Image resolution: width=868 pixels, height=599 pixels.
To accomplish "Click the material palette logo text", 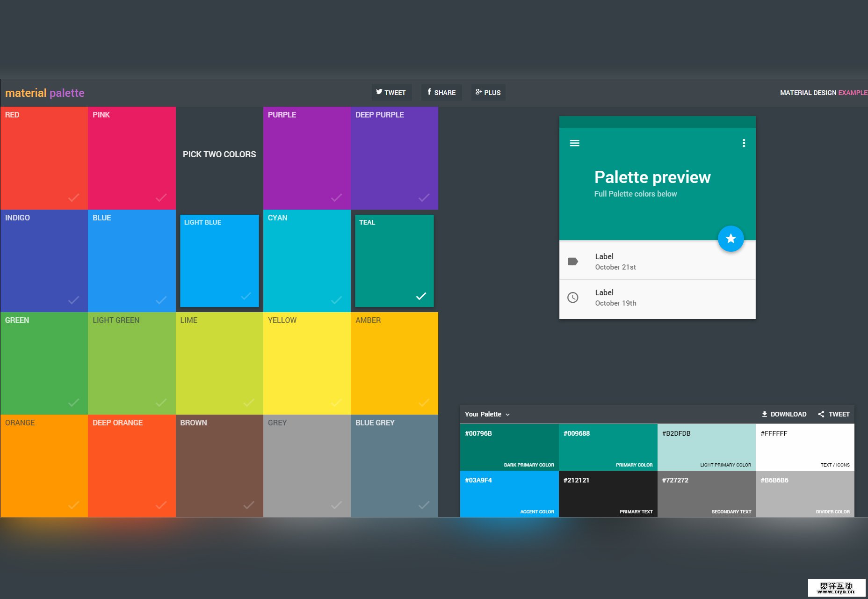I will (x=45, y=93).
